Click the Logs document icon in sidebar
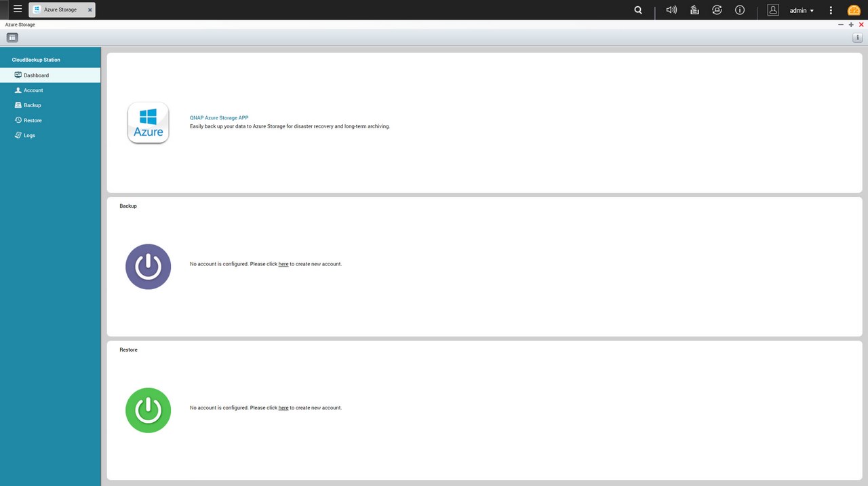This screenshot has height=486, width=868. click(x=18, y=134)
